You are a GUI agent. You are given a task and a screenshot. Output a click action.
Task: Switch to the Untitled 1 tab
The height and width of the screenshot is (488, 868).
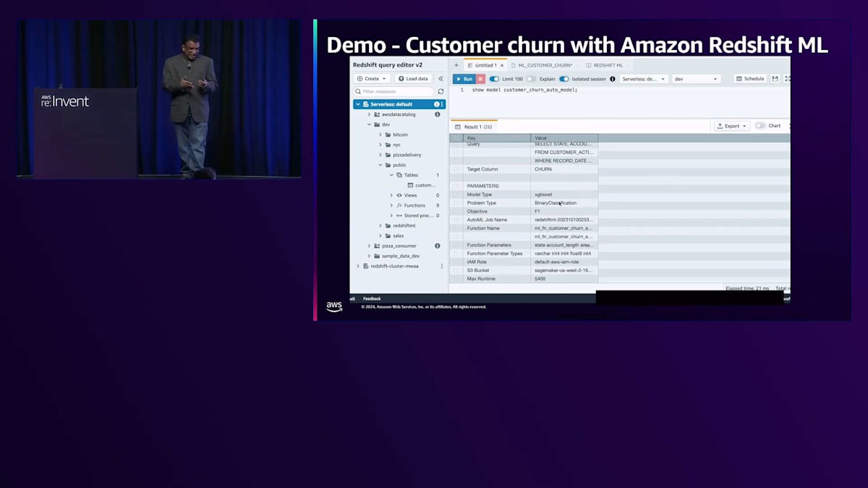[485, 65]
